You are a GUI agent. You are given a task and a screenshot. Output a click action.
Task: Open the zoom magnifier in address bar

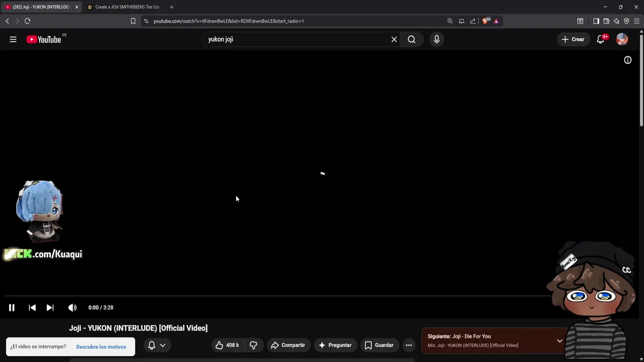click(x=450, y=21)
